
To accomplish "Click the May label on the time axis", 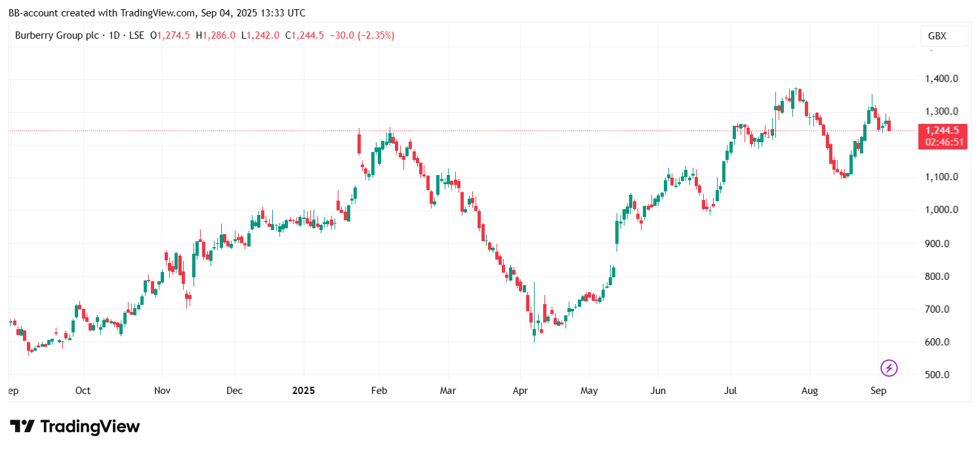I will click(x=590, y=391).
